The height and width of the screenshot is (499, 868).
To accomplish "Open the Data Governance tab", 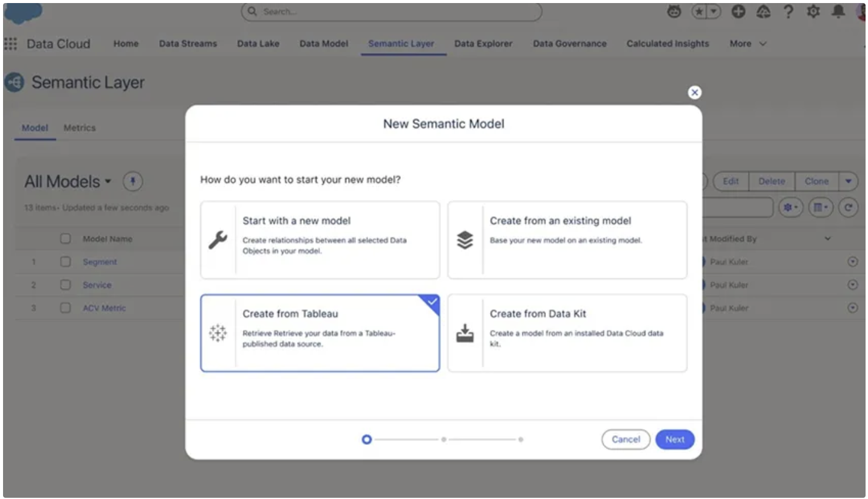I will point(570,44).
